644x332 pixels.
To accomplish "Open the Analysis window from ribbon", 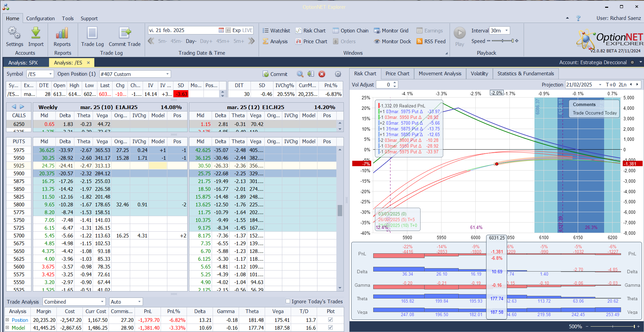I will [275, 41].
